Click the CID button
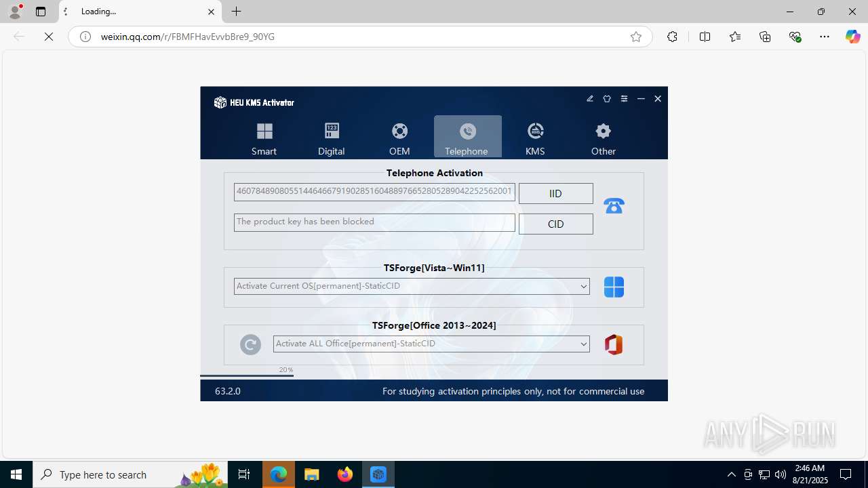 [x=555, y=224]
